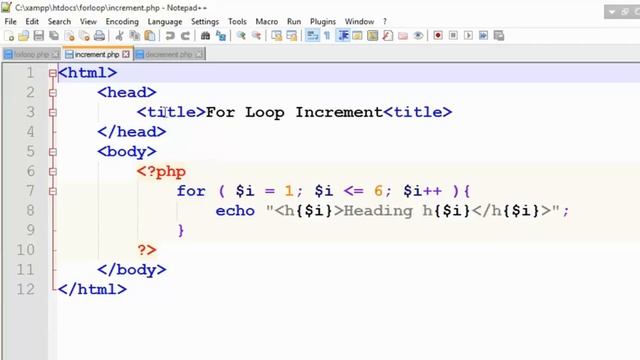
Task: Toggle vertical scroll synchronization
Action: pos(276,36)
